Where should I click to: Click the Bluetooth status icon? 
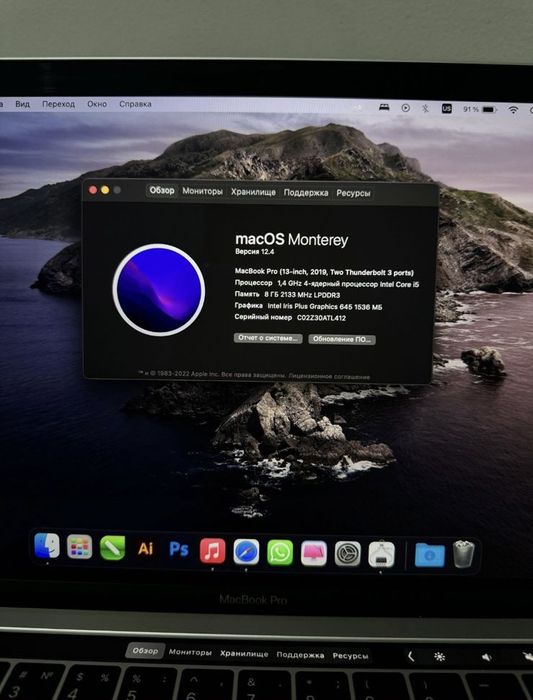pyautogui.click(x=425, y=108)
